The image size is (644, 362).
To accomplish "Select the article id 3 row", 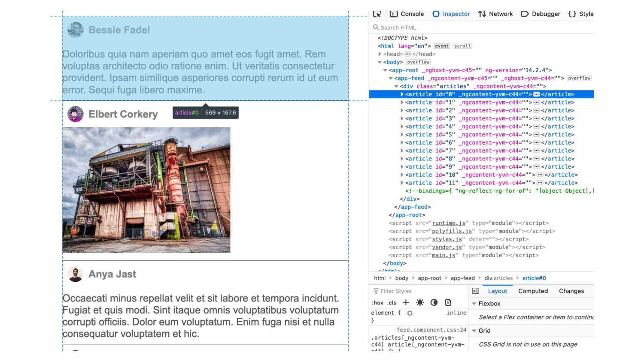I will 482,118.
